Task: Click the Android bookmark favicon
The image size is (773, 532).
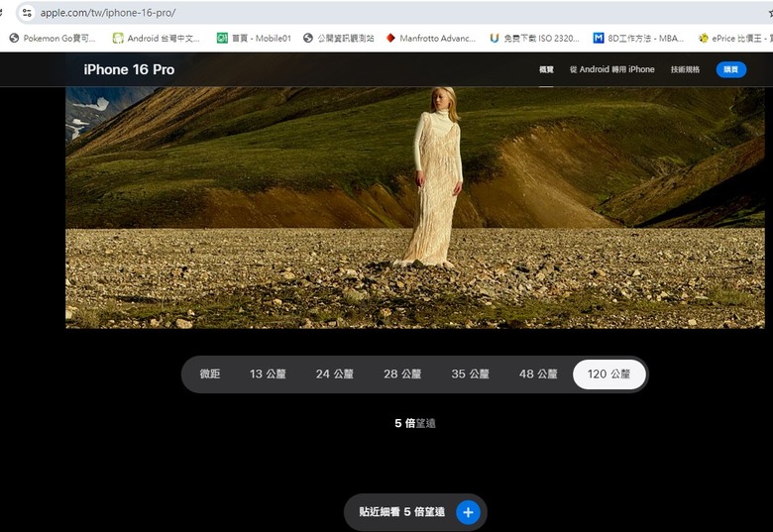Action: 118,38
